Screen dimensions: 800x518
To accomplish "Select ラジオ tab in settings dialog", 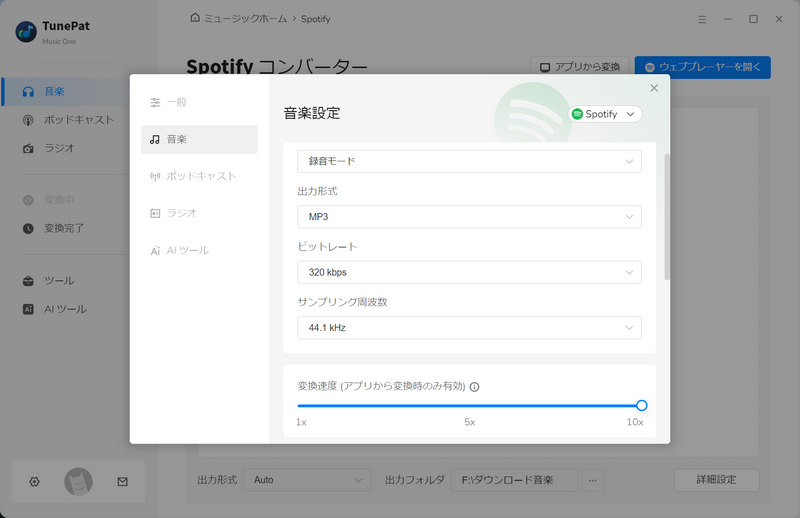I will [x=199, y=213].
